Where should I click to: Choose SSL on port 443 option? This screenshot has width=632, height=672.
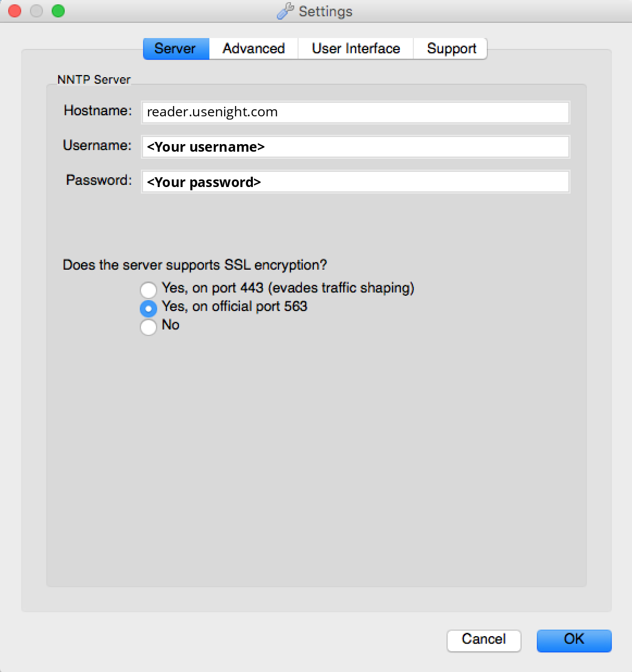pos(148,290)
